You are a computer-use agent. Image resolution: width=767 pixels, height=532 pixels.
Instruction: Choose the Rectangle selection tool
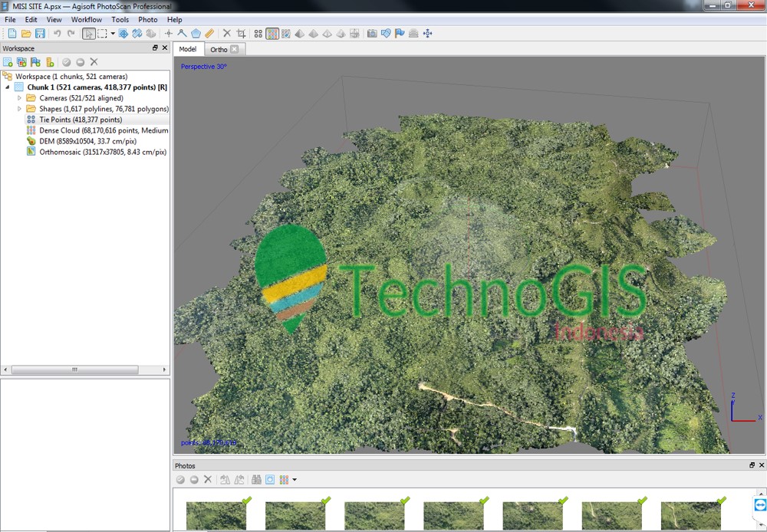pyautogui.click(x=102, y=33)
